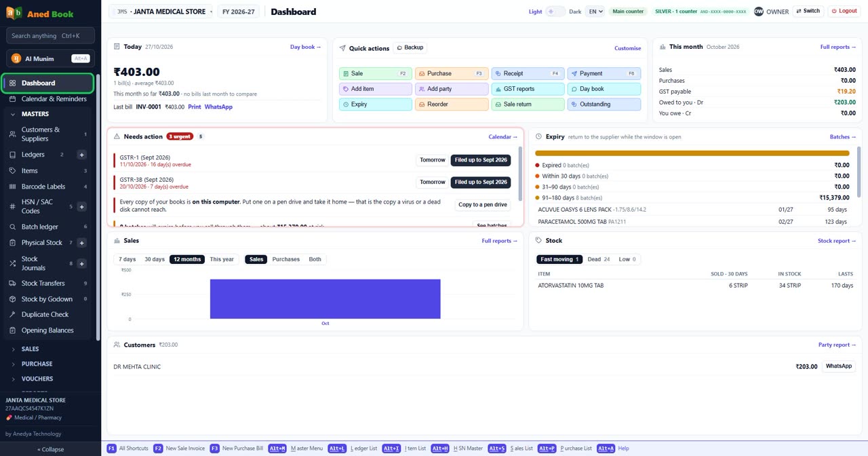Select the Sales chart mode
868x456 pixels.
click(256, 259)
